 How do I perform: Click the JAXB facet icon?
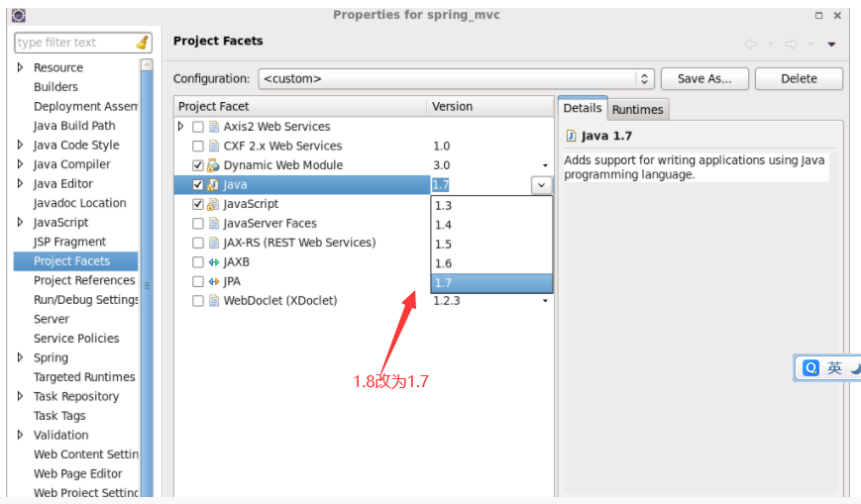click(214, 262)
